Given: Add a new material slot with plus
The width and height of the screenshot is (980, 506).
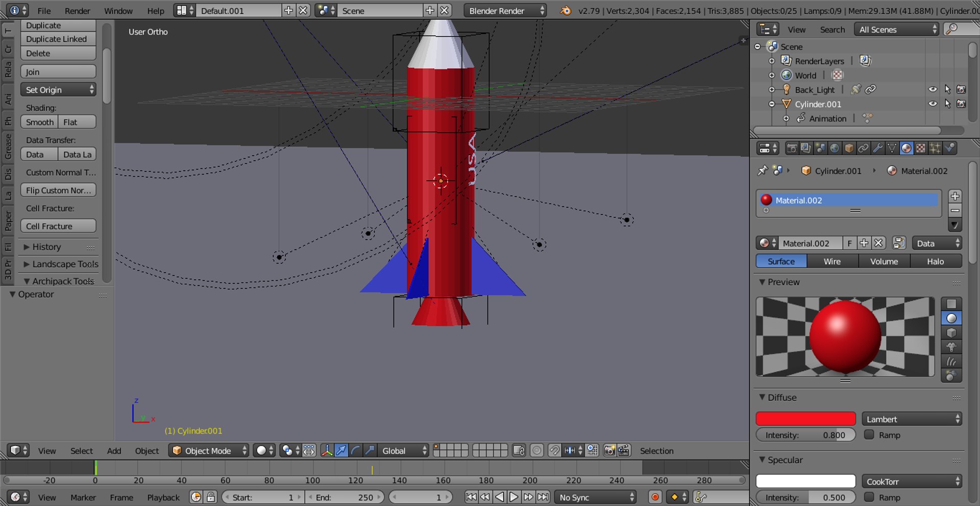Looking at the screenshot, I should pos(955,196).
